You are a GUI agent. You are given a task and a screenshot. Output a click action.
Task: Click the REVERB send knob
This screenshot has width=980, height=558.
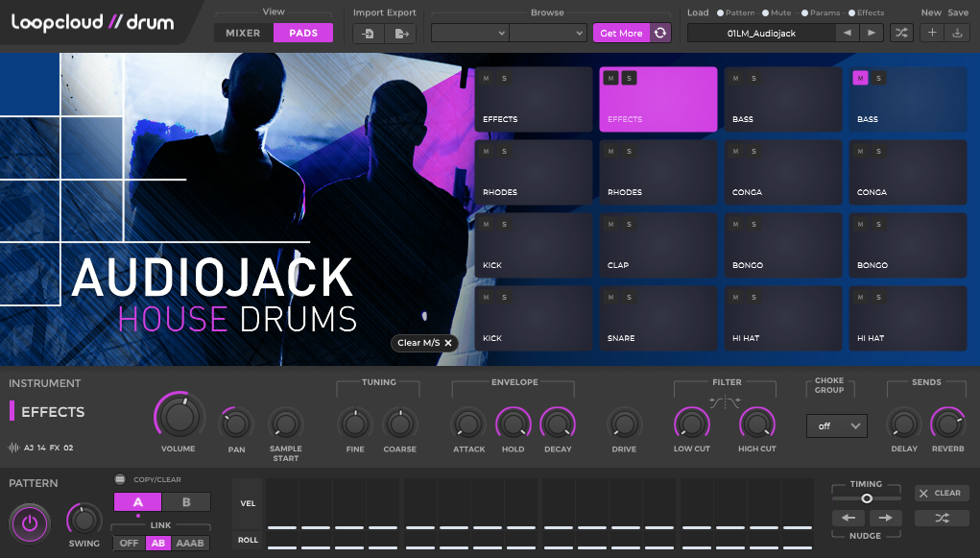point(948,425)
